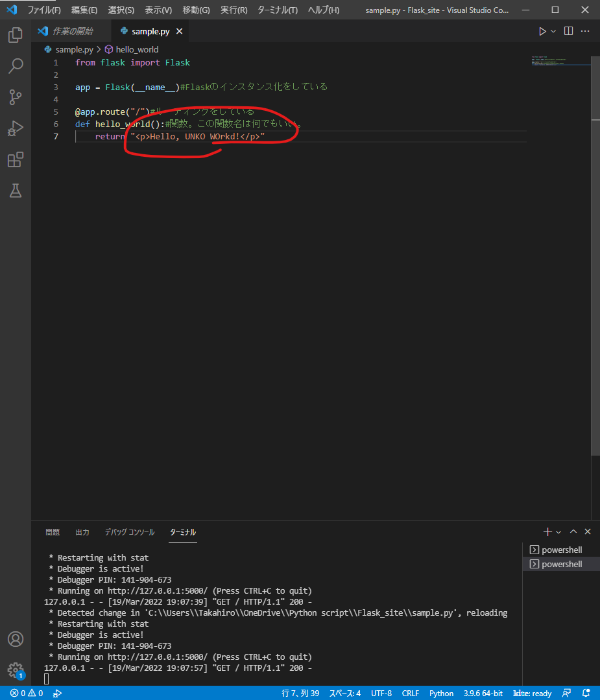Run the Python file with play button

(x=542, y=31)
